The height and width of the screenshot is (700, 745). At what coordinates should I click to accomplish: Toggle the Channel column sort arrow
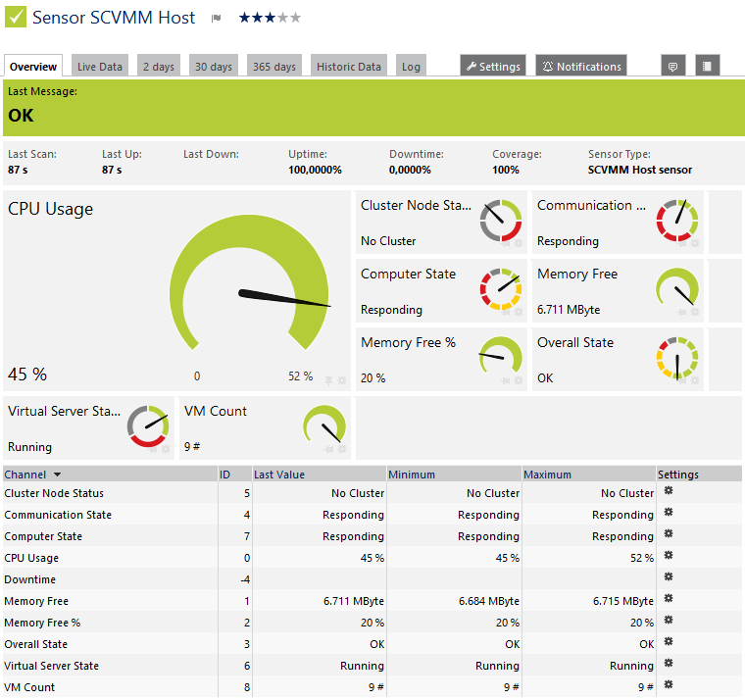pyautogui.click(x=58, y=475)
